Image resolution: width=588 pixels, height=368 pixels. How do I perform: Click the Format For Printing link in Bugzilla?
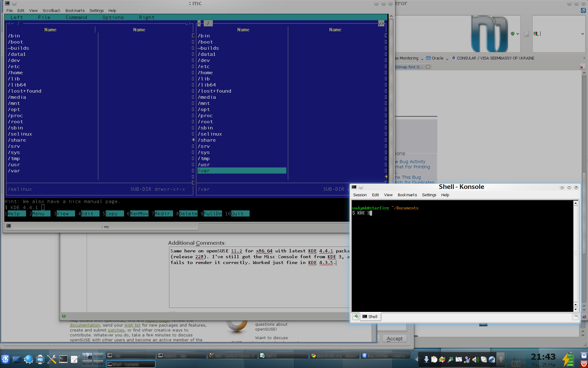point(413,167)
